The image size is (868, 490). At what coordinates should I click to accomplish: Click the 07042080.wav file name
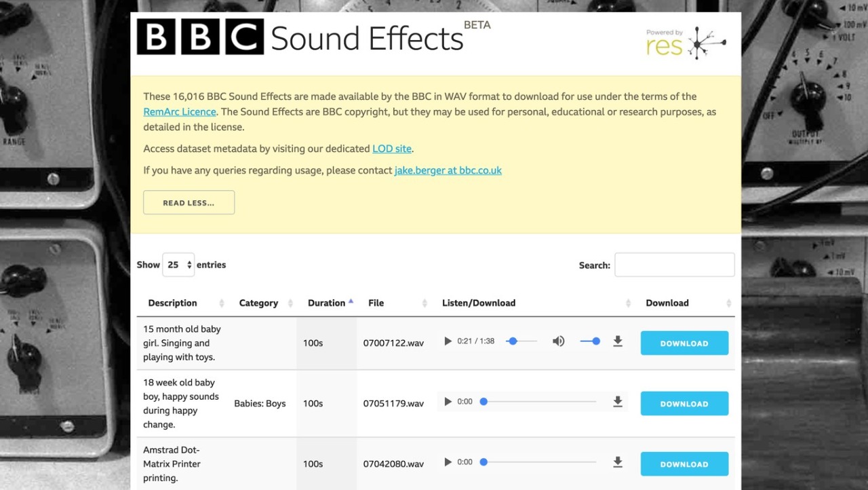393,464
